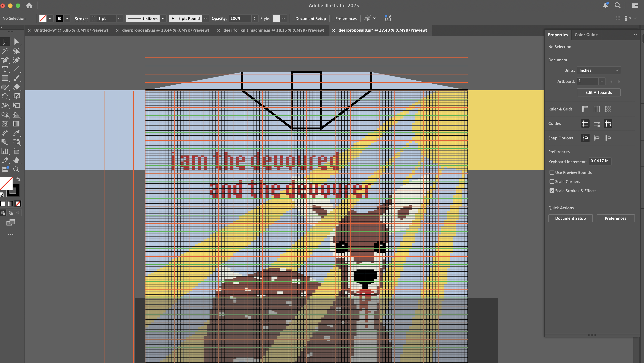Image resolution: width=644 pixels, height=363 pixels.
Task: Click the Home icon in title bar
Action: [29, 6]
